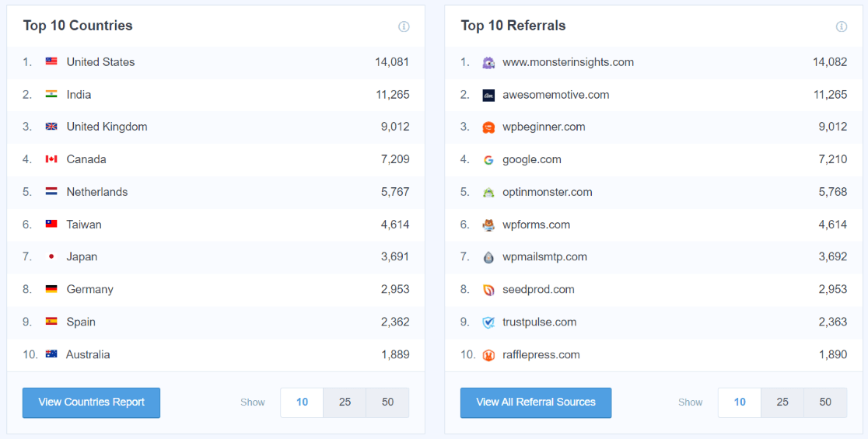Click the WPForms mascot icon

488,225
